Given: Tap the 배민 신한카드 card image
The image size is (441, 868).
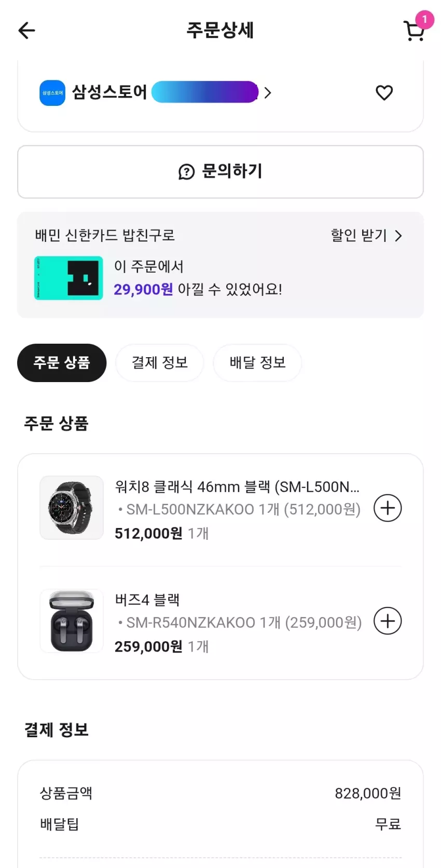Looking at the screenshot, I should (x=68, y=278).
